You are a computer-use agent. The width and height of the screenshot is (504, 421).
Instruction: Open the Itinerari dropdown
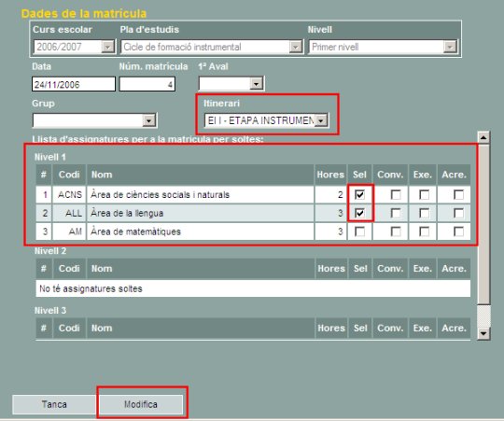click(321, 120)
